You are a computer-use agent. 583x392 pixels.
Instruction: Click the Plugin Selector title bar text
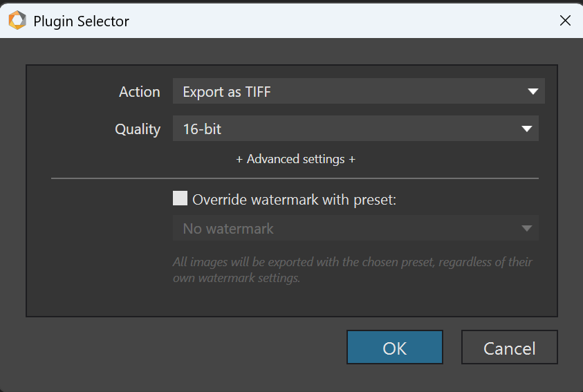point(81,21)
